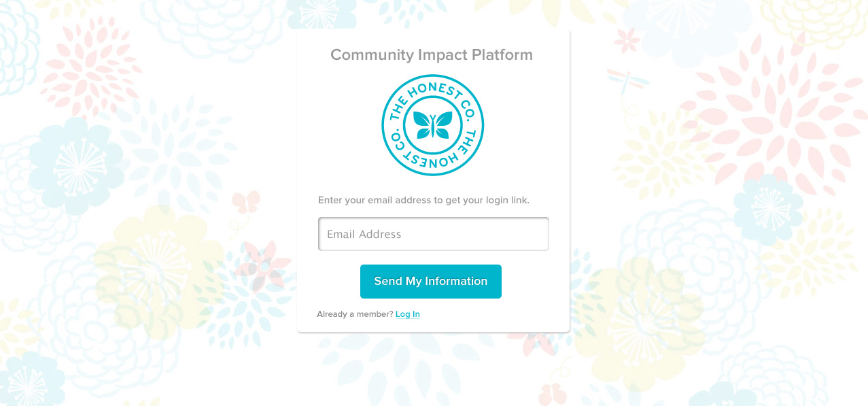Click the small blue flower on the right

[768, 207]
